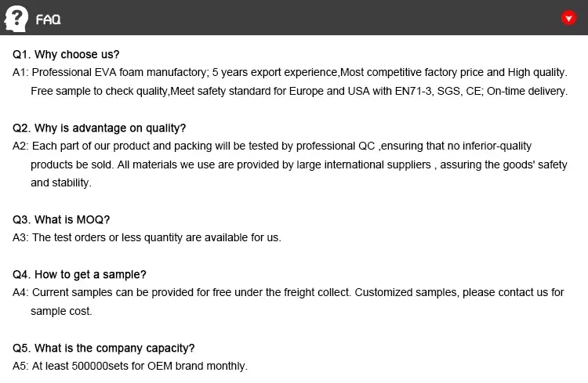This screenshot has height=383, width=588.
Task: Click the A3 test orders answer
Action: [x=147, y=237]
